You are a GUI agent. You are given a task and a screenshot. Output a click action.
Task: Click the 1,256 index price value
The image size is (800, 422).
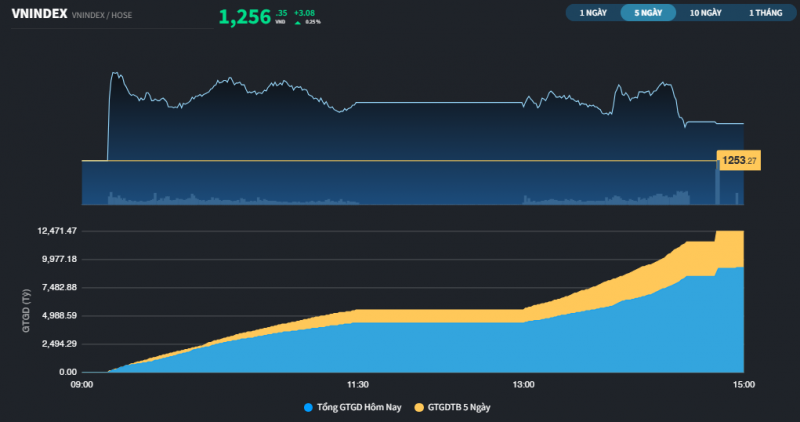(244, 16)
